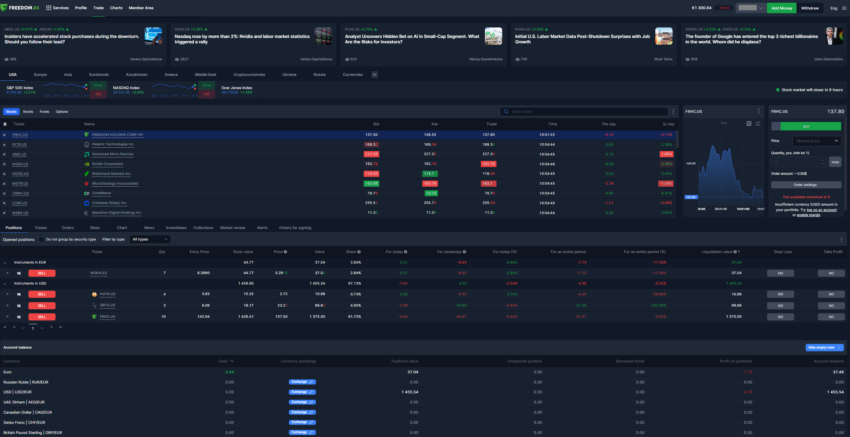Click the enable margin link

click(808, 215)
